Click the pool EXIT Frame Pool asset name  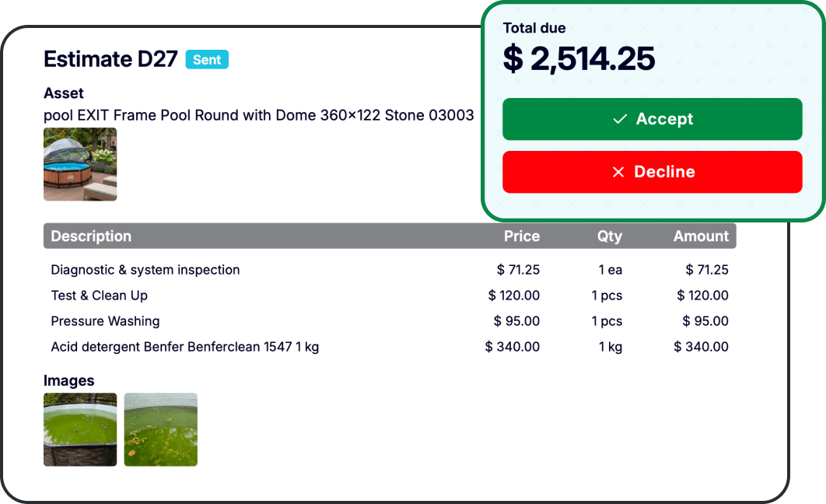pyautogui.click(x=259, y=115)
